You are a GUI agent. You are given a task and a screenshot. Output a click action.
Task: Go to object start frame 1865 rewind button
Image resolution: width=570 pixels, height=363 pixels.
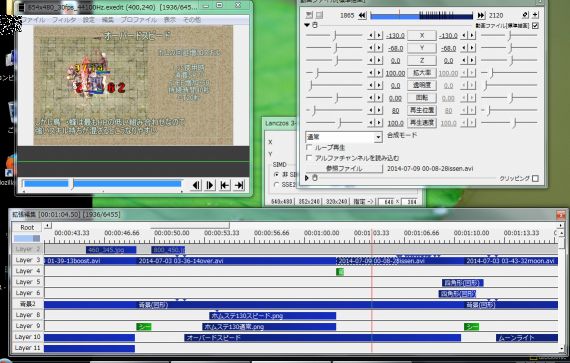(x=362, y=15)
